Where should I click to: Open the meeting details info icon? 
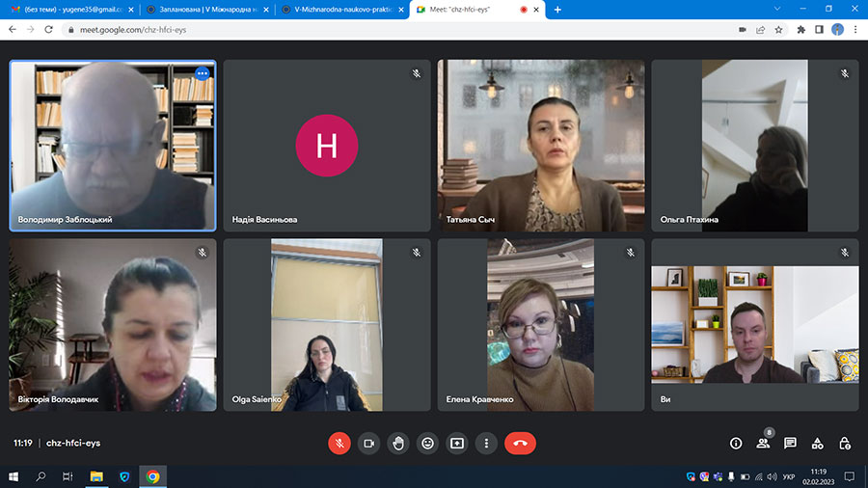[x=736, y=444]
